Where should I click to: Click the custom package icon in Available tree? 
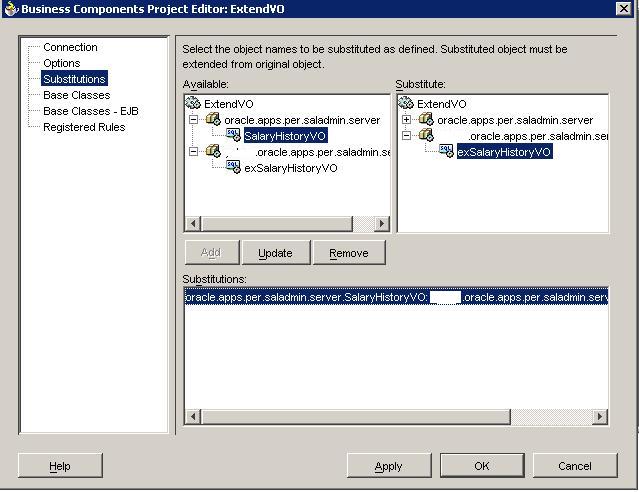(213, 151)
